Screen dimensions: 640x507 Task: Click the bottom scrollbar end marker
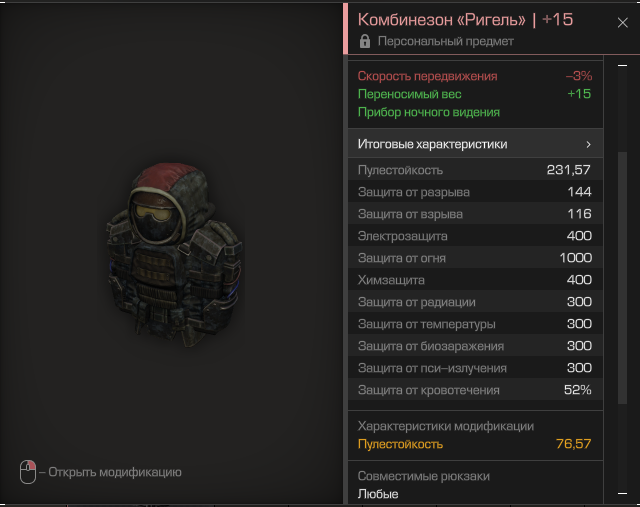pyautogui.click(x=622, y=494)
